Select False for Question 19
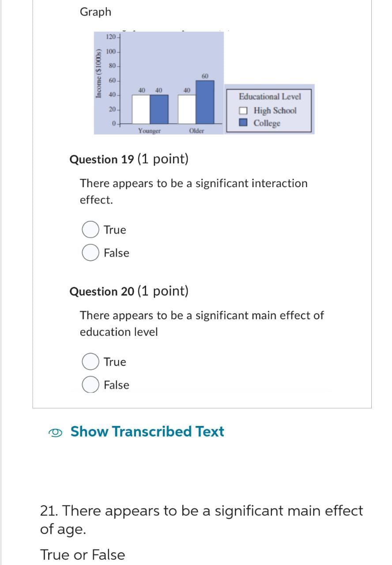Viewport: 392px width, 565px height. tap(90, 252)
